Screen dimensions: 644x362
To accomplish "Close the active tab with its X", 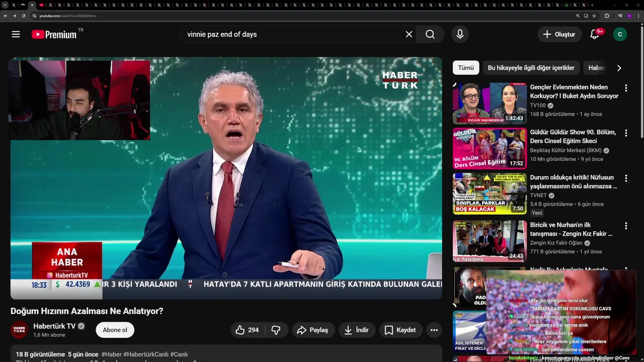I will [x=32, y=5].
